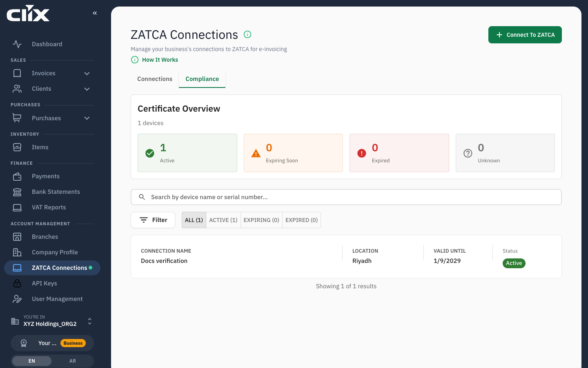Select the Compliance tab
Viewport: 588px width, 368px height.
click(x=202, y=79)
